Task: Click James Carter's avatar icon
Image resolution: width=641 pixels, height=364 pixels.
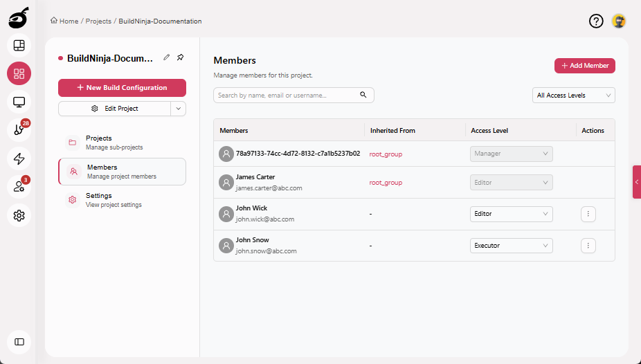Action: pos(226,182)
